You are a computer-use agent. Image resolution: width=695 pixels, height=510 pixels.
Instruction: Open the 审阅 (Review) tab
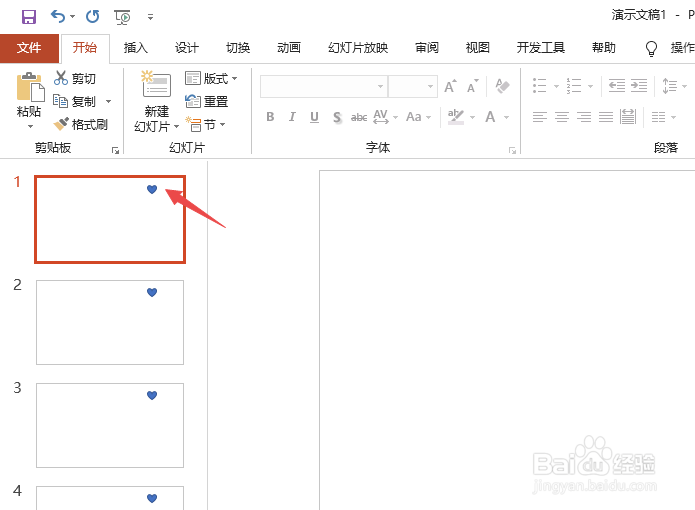[x=427, y=48]
